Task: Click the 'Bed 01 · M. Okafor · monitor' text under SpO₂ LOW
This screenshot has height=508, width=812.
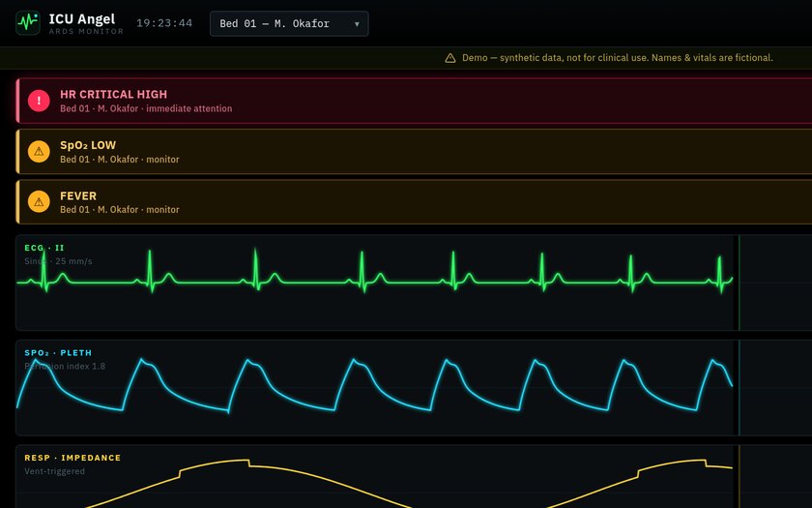Action: coord(120,160)
